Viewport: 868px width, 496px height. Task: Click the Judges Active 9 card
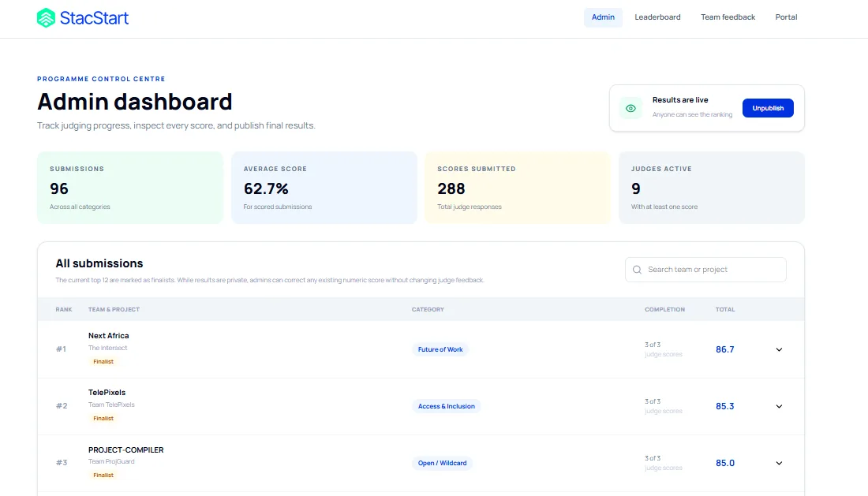point(711,188)
